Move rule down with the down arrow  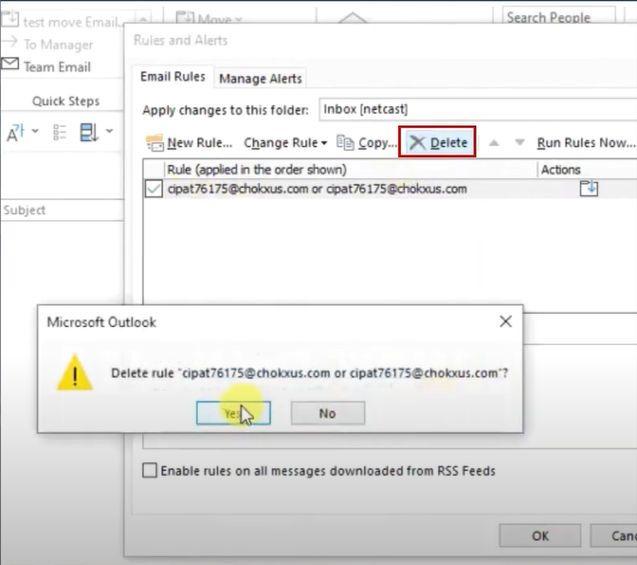[520, 143]
